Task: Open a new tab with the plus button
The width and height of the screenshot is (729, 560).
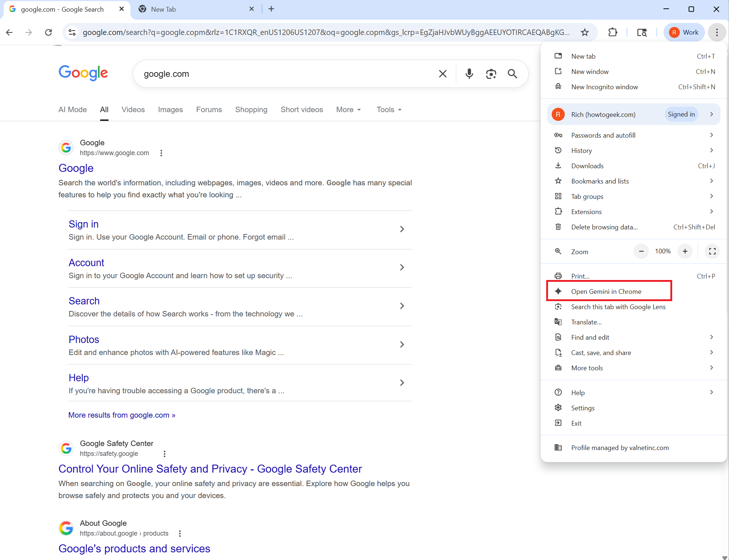Action: [x=271, y=9]
